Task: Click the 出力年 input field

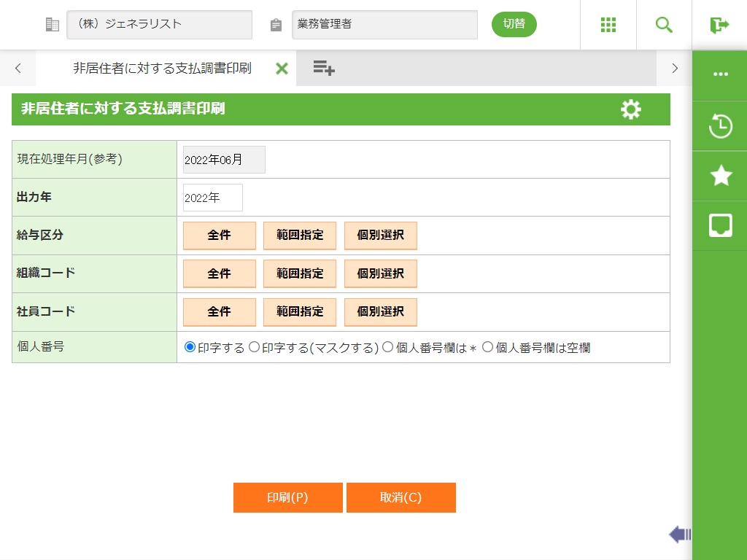Action: (x=212, y=198)
